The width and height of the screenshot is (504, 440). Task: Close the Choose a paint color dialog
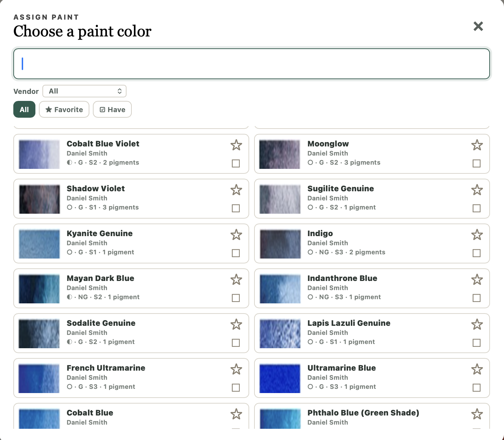tap(478, 26)
